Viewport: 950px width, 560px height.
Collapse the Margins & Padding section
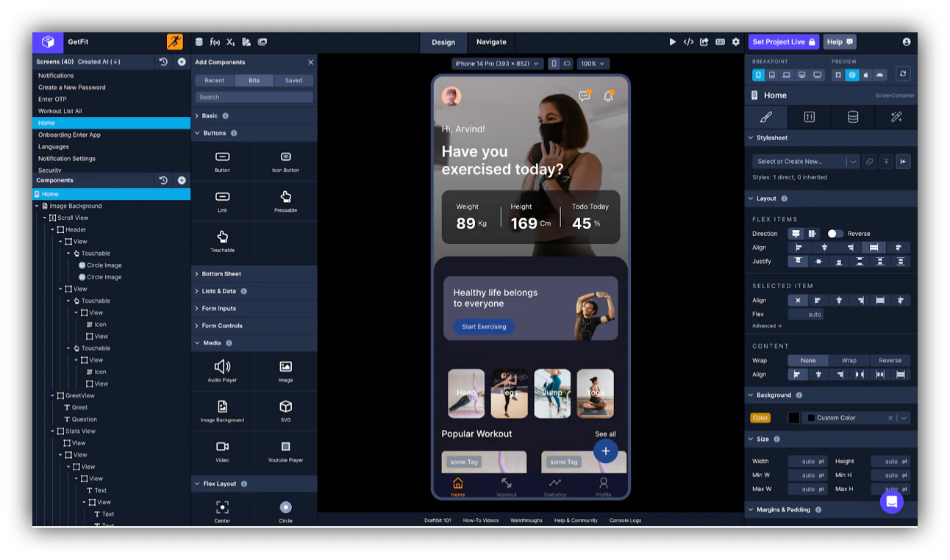pos(831,509)
